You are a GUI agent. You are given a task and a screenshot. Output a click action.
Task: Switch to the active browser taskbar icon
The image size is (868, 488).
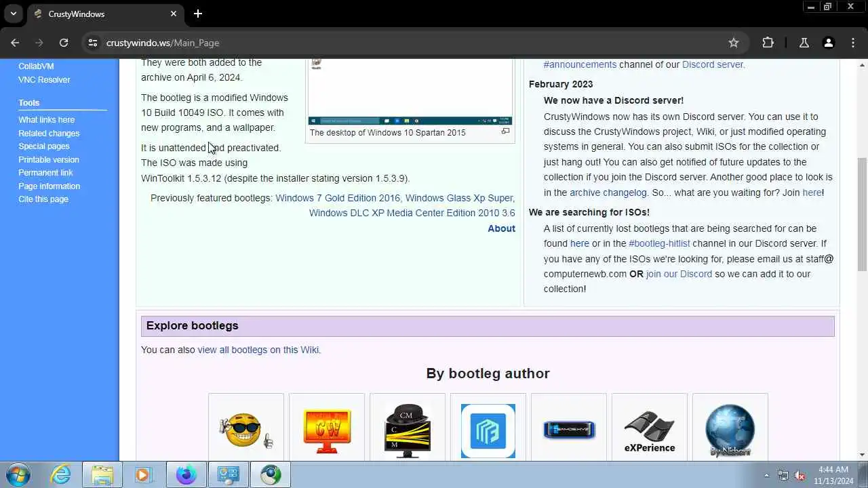point(271,475)
